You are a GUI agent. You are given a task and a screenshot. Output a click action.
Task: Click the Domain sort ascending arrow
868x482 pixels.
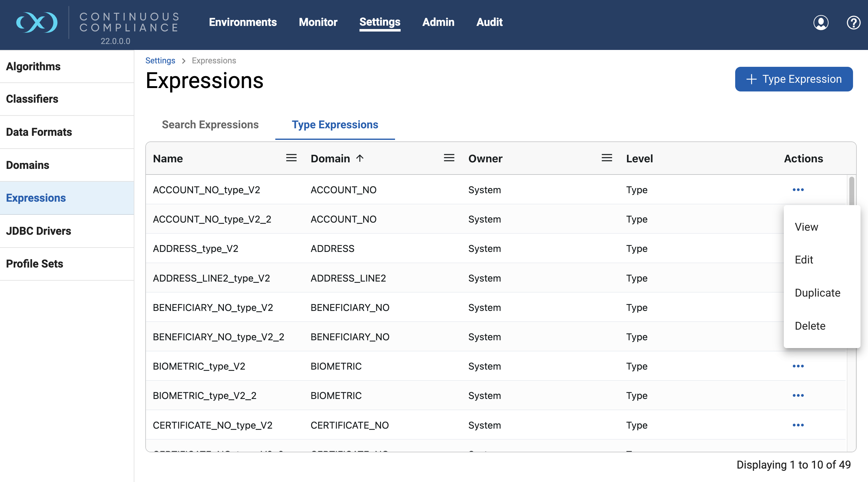[x=360, y=158]
